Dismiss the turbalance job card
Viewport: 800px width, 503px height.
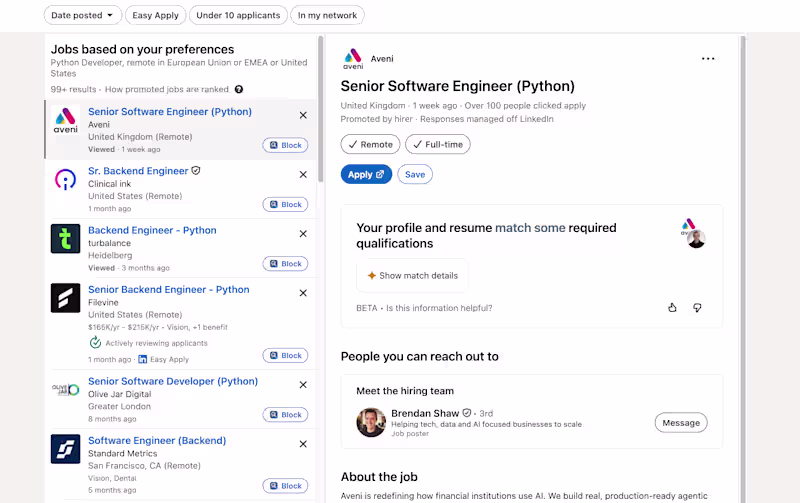point(303,234)
